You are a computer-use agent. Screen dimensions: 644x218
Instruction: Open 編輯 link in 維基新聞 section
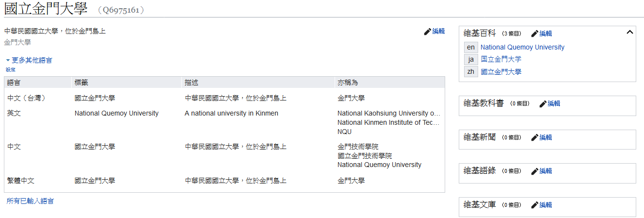(546, 137)
